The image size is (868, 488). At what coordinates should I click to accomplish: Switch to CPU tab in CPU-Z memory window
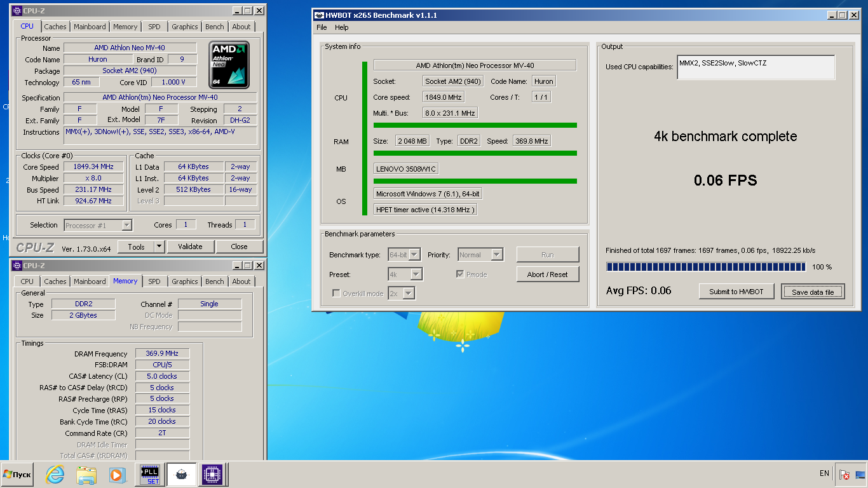(27, 281)
